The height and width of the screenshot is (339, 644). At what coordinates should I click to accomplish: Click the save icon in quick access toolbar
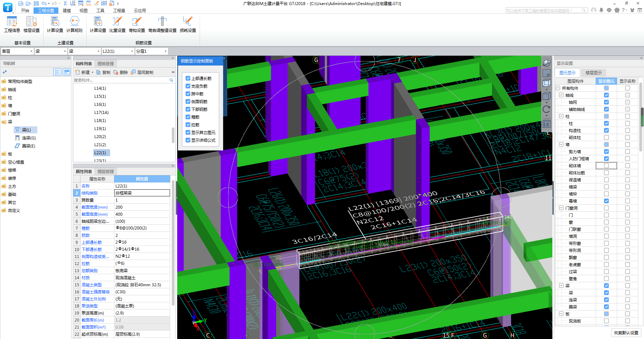[x=36, y=3]
